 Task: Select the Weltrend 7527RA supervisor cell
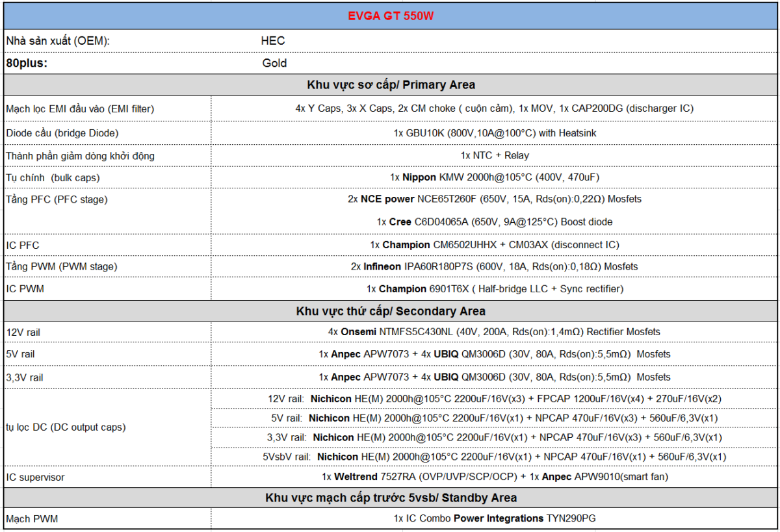tap(495, 477)
